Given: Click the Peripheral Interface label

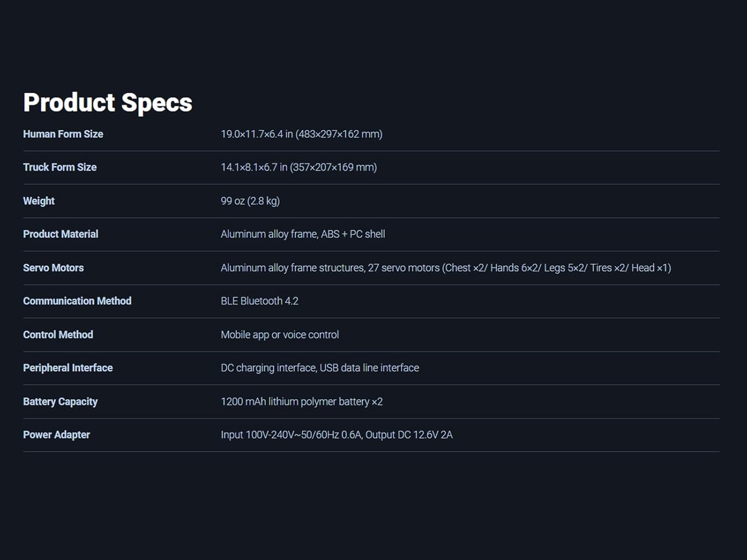Looking at the screenshot, I should pos(68,368).
